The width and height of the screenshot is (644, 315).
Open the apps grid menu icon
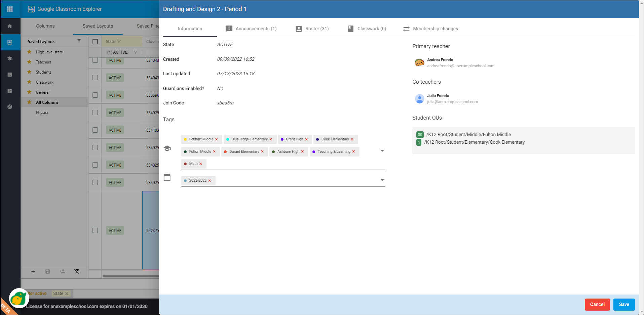(x=10, y=9)
